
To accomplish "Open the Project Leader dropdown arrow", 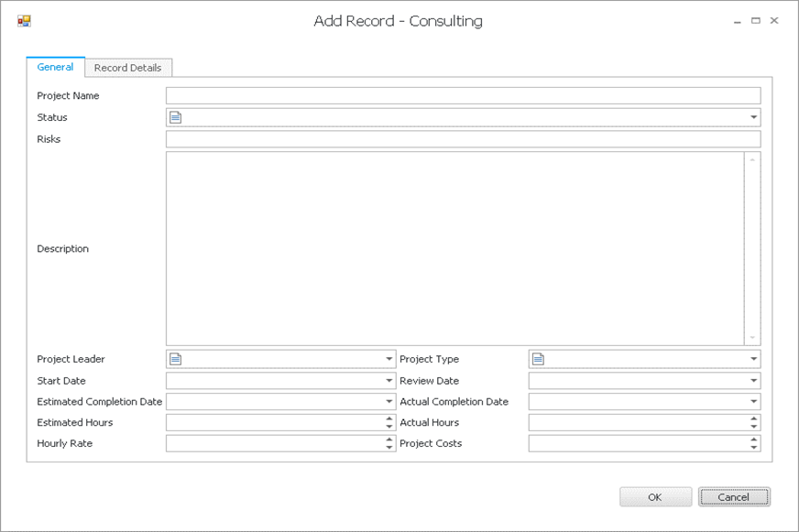I will click(389, 359).
